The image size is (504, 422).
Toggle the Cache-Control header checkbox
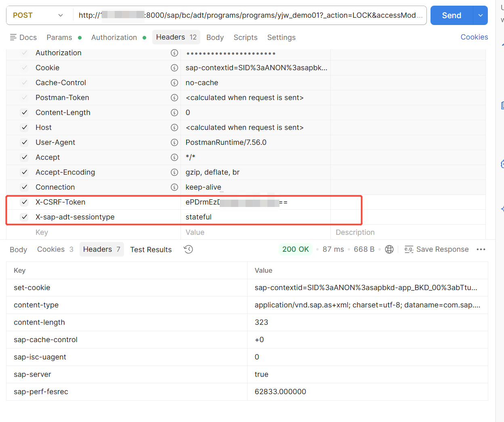(25, 83)
